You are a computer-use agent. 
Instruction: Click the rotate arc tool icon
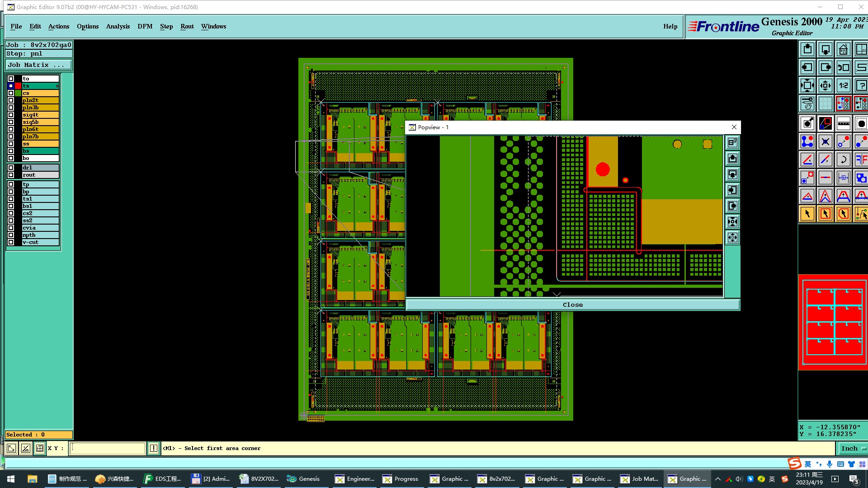[x=843, y=160]
